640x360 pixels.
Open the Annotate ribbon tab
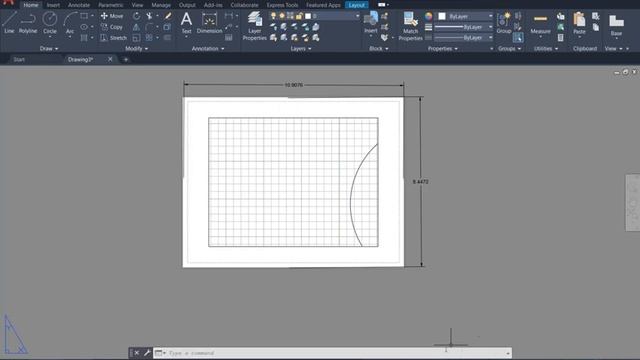(79, 5)
